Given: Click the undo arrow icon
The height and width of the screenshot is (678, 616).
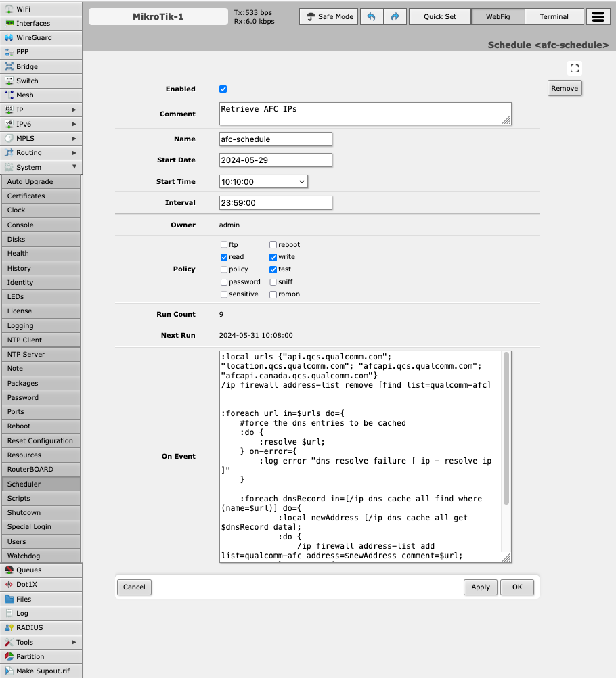Looking at the screenshot, I should click(x=371, y=17).
